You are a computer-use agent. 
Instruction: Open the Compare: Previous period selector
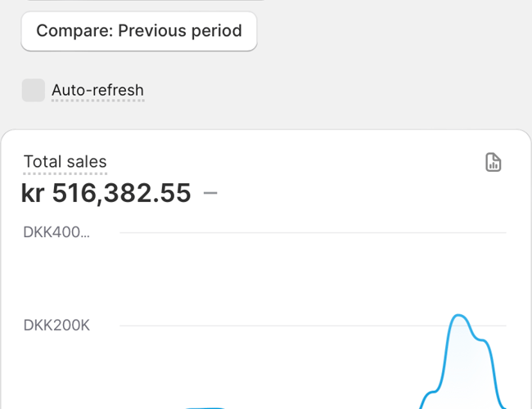139,32
